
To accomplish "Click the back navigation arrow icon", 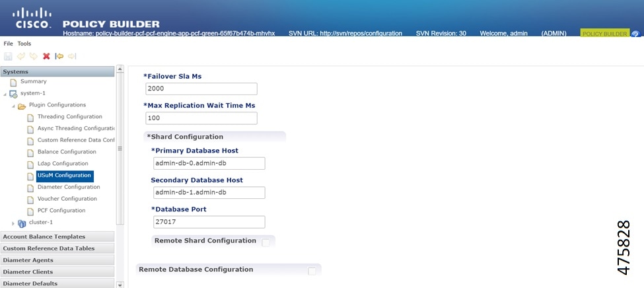I will (59, 56).
